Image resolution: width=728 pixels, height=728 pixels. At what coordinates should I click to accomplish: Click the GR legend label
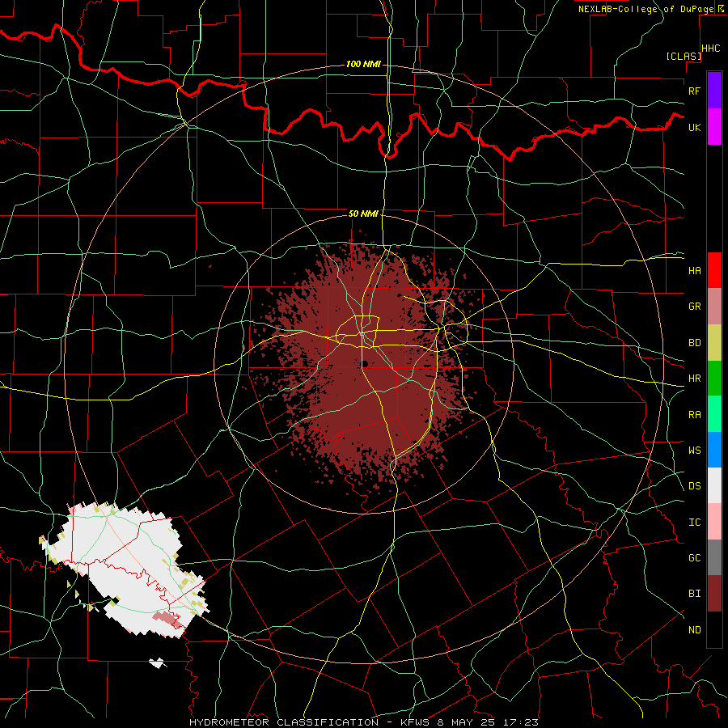tap(695, 307)
